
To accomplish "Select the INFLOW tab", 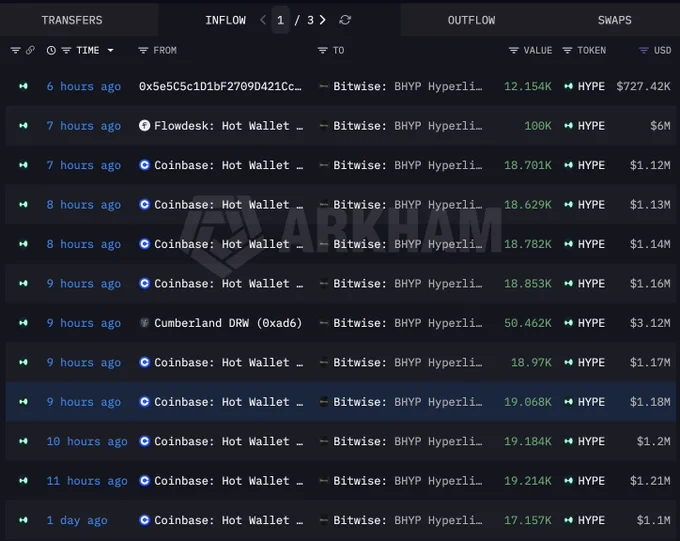I will (226, 20).
